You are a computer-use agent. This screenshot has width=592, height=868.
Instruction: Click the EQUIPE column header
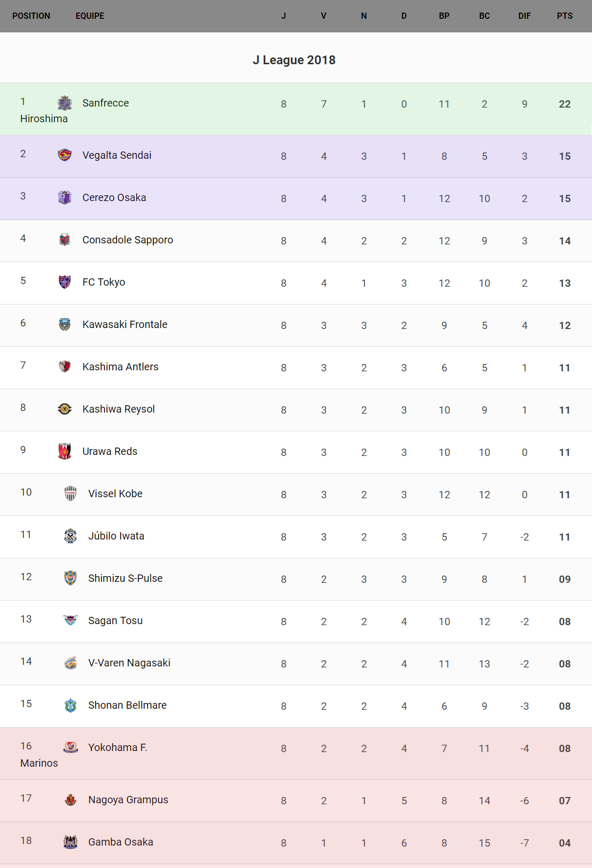point(90,16)
